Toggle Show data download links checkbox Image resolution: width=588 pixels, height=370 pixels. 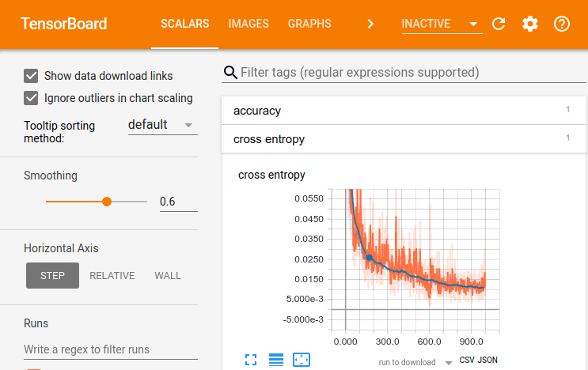[31, 76]
